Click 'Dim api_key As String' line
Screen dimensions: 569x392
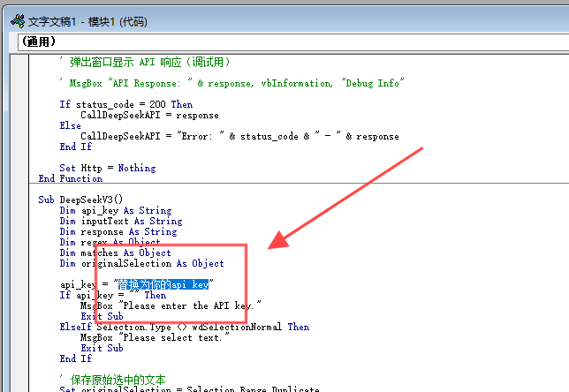[x=116, y=210]
